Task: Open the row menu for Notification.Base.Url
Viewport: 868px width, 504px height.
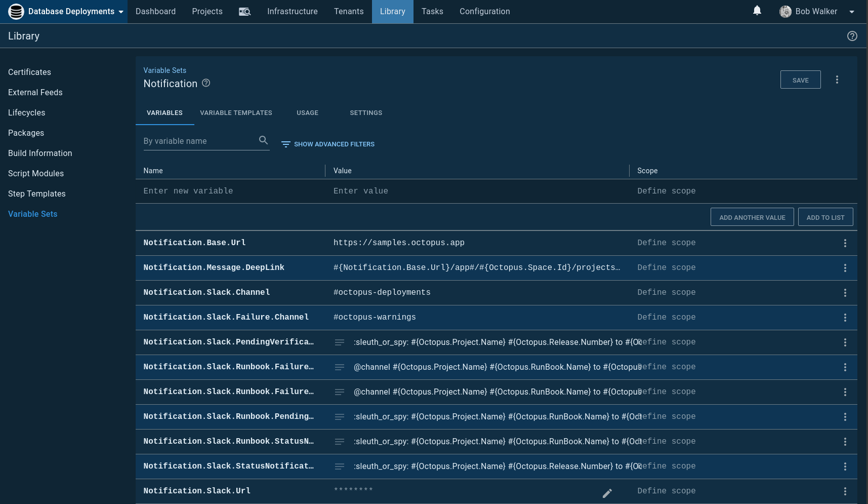Action: 845,243
